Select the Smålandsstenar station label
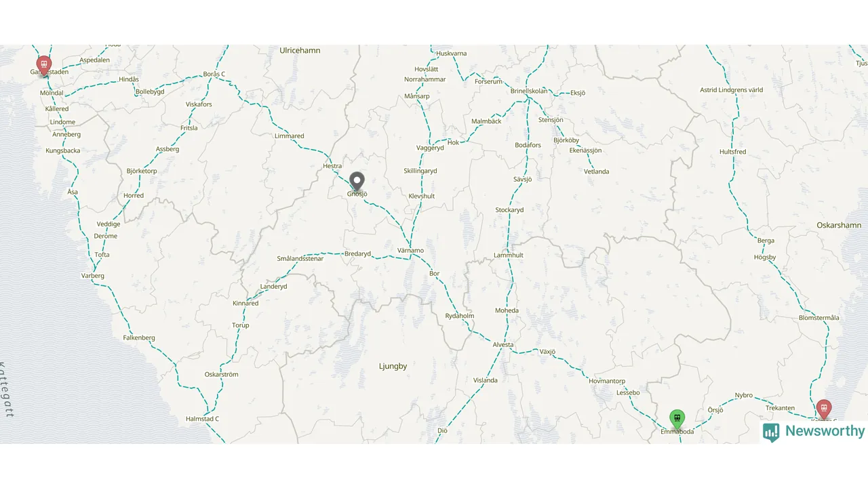 (x=300, y=259)
